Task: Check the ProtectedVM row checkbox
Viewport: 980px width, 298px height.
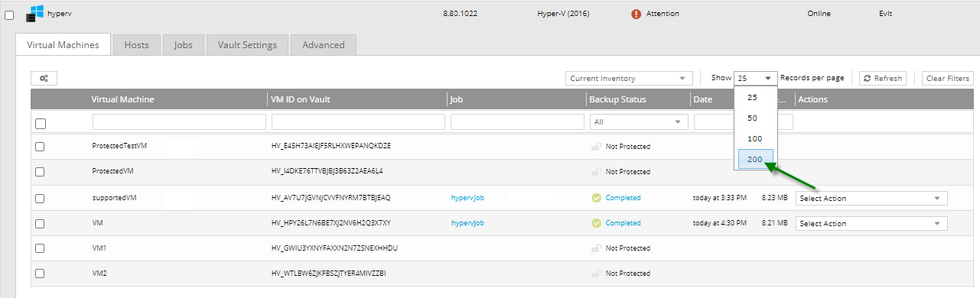Action: 40,172
